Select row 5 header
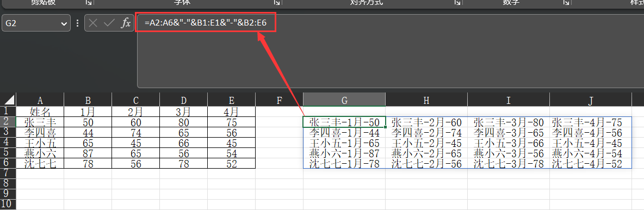 point(8,152)
